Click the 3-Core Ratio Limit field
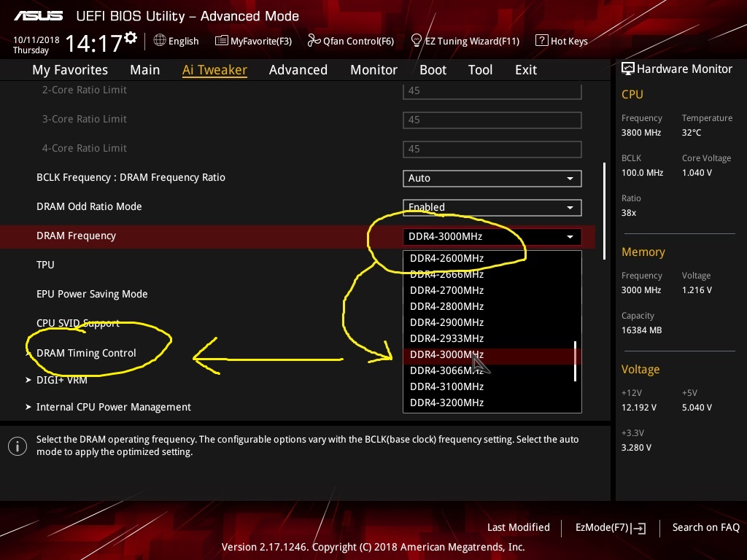747x560 pixels. coord(492,120)
